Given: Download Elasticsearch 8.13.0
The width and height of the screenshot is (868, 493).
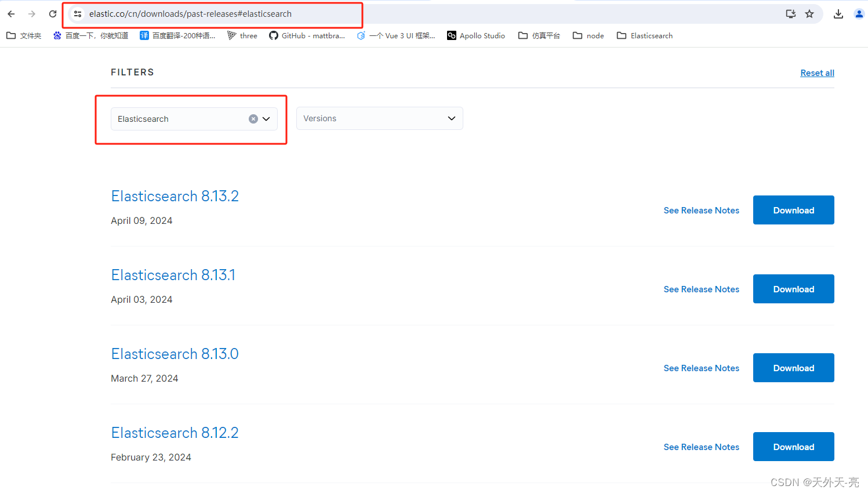Looking at the screenshot, I should tap(794, 368).
